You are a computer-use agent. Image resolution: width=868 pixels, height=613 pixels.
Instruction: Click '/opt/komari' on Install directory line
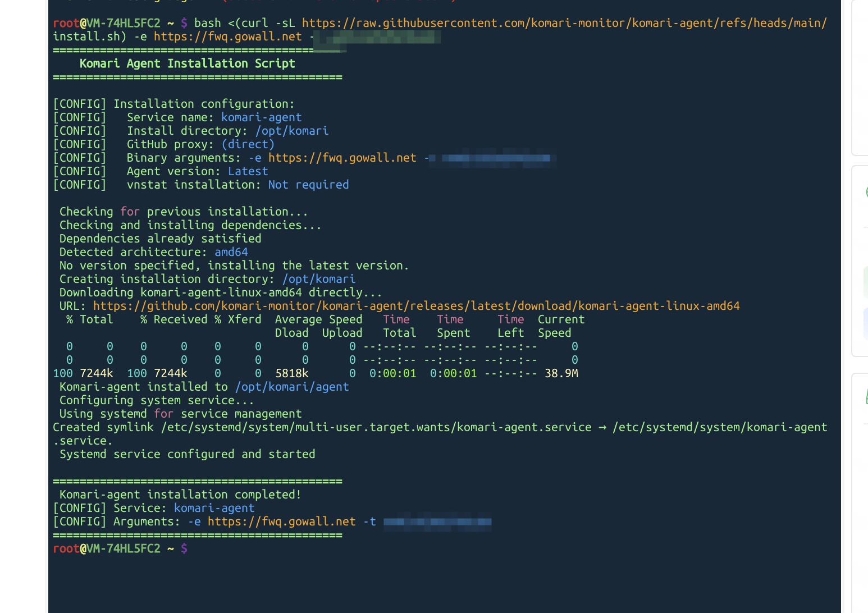(x=292, y=131)
